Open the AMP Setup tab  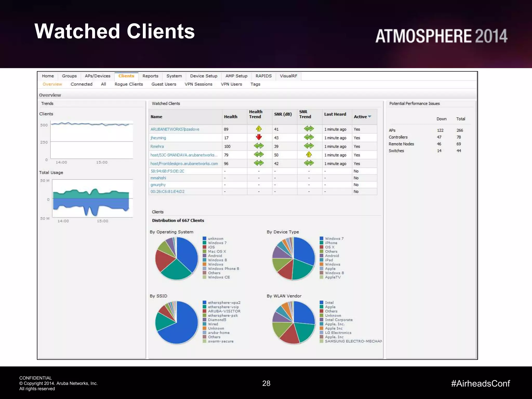(236, 76)
